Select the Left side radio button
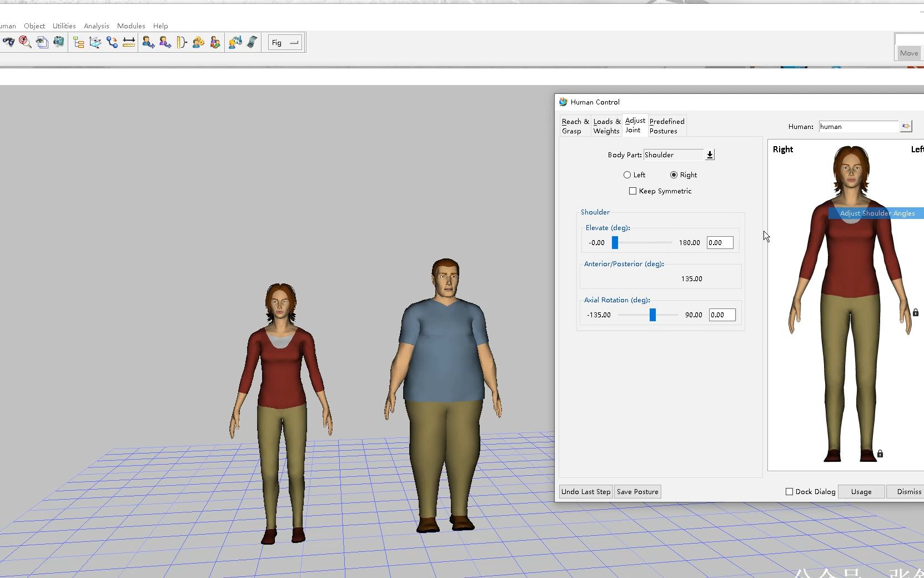This screenshot has height=578, width=924. point(627,175)
